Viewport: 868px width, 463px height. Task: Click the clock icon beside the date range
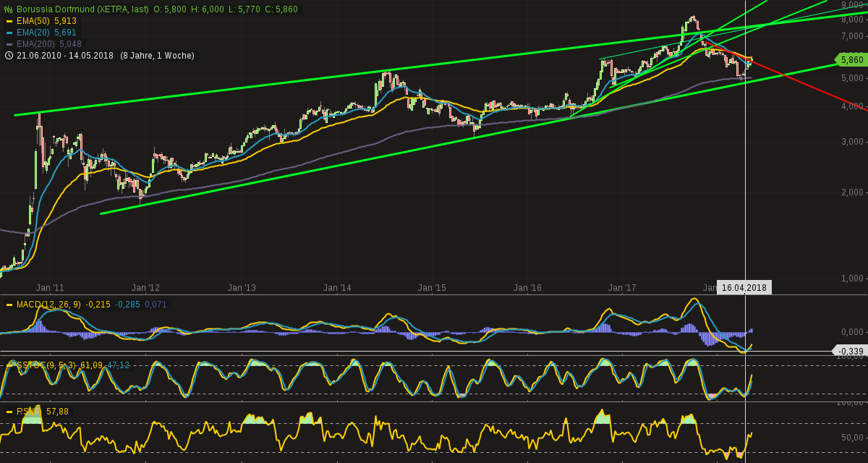click(x=9, y=56)
